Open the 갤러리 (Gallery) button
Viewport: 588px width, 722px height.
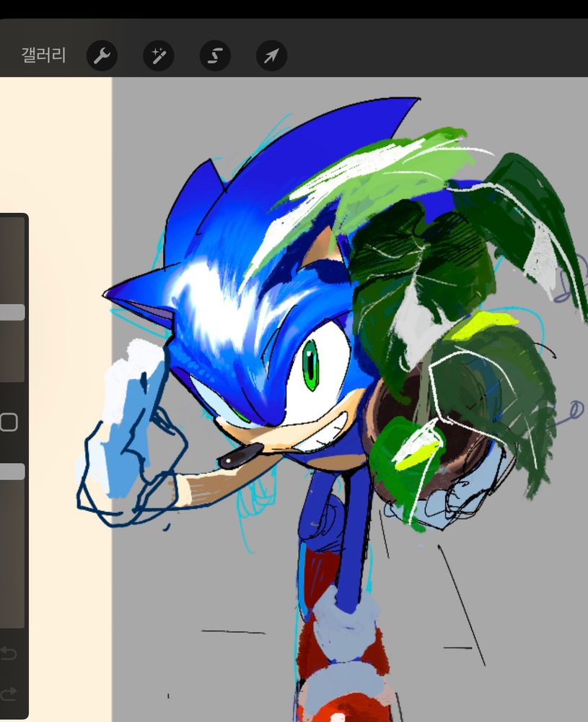[43, 56]
